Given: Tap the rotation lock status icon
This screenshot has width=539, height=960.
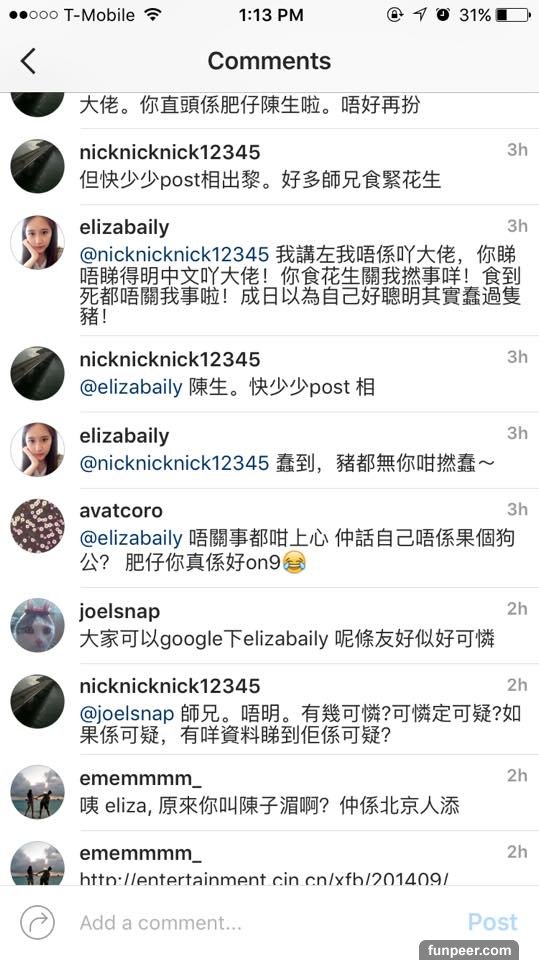Looking at the screenshot, I should (x=395, y=15).
